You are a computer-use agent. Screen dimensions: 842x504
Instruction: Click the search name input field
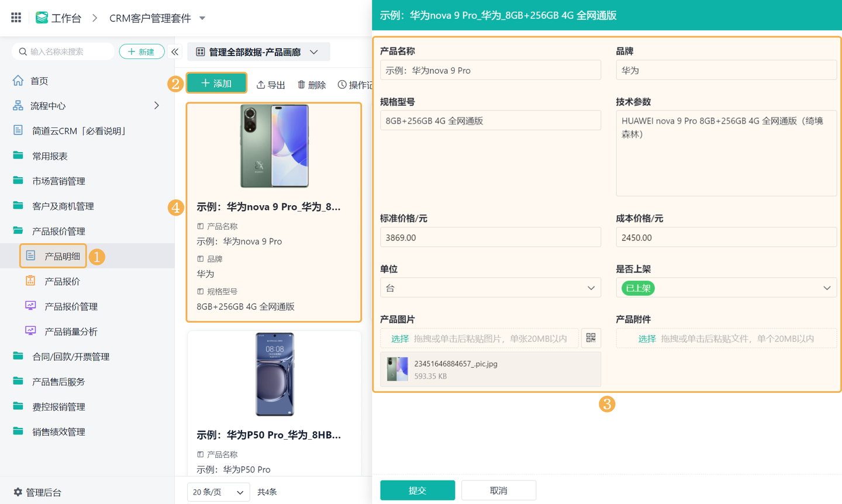click(x=63, y=51)
